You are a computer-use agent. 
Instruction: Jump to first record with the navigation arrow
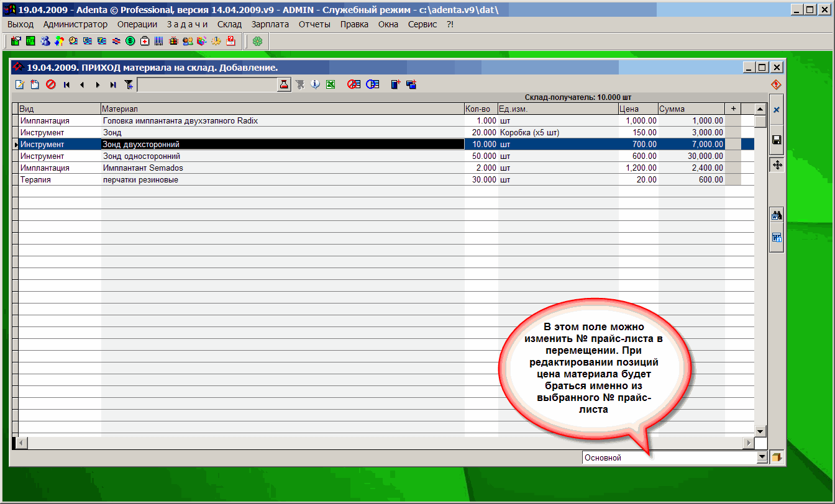(x=66, y=84)
